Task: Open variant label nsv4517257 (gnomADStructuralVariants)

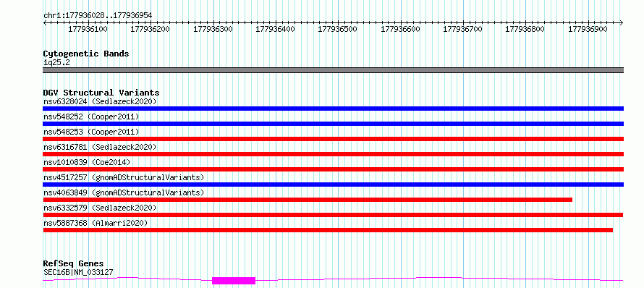Action: [124, 177]
